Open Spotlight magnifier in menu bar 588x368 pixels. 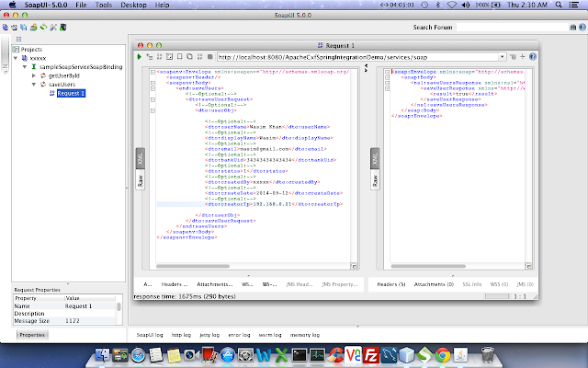(x=559, y=5)
